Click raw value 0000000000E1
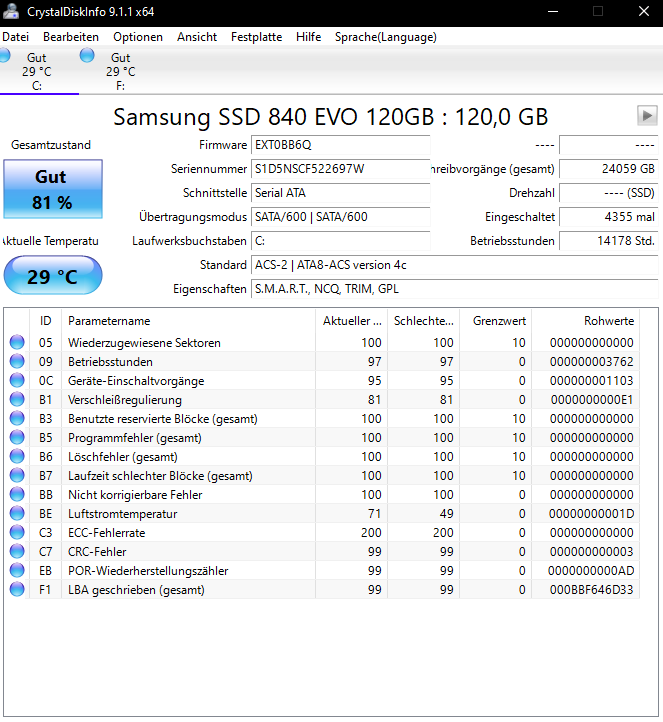This screenshot has height=722, width=663. point(592,400)
